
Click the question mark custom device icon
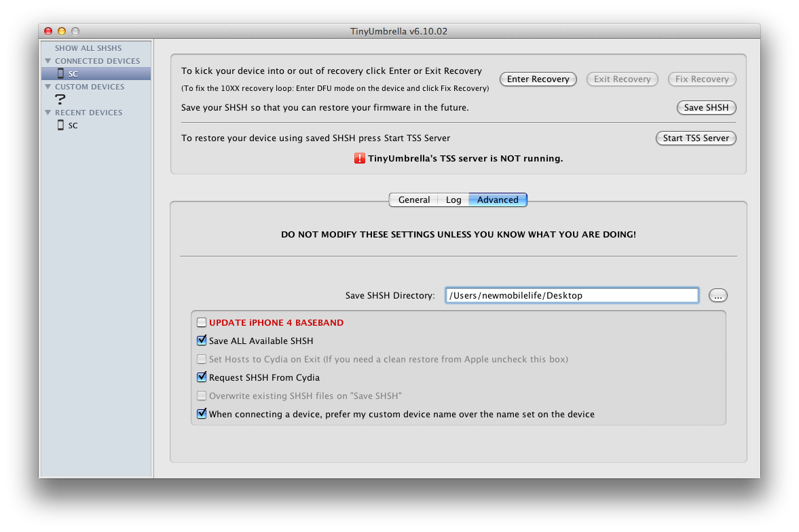pos(60,99)
